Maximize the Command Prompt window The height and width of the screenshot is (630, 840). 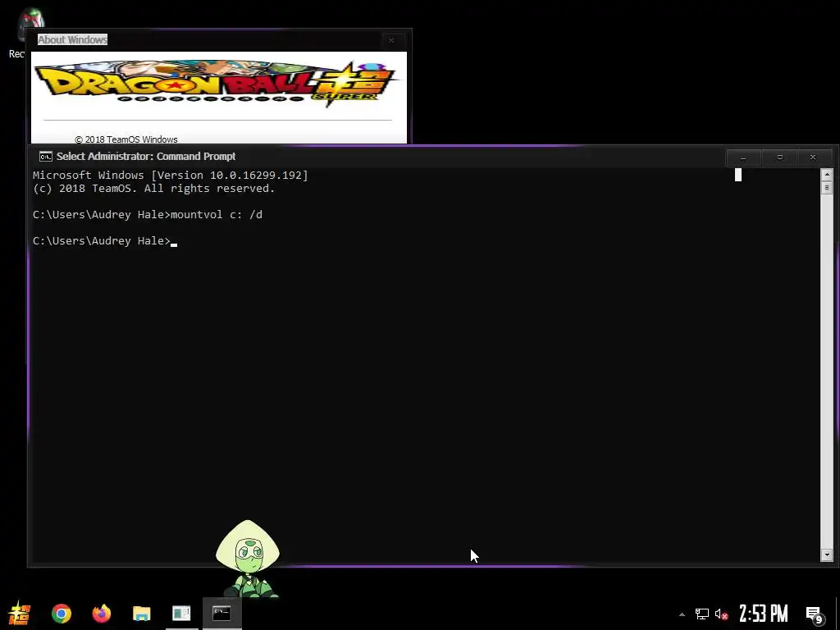pyautogui.click(x=779, y=157)
